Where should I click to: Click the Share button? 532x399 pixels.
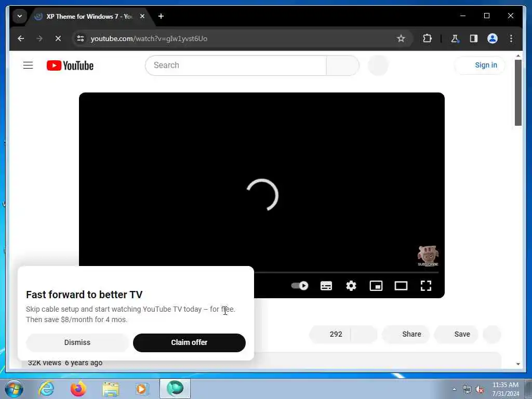(x=406, y=334)
